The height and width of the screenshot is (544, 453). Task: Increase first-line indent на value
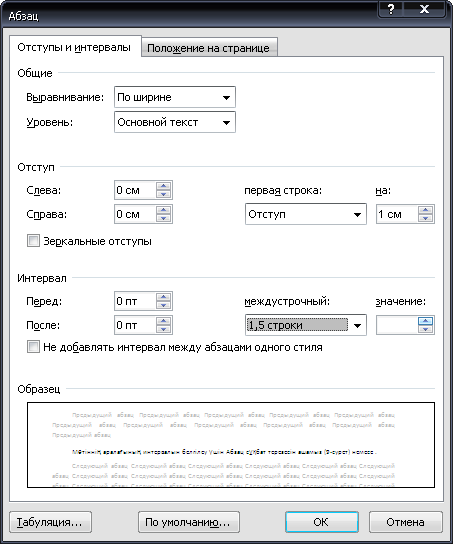coord(425,210)
